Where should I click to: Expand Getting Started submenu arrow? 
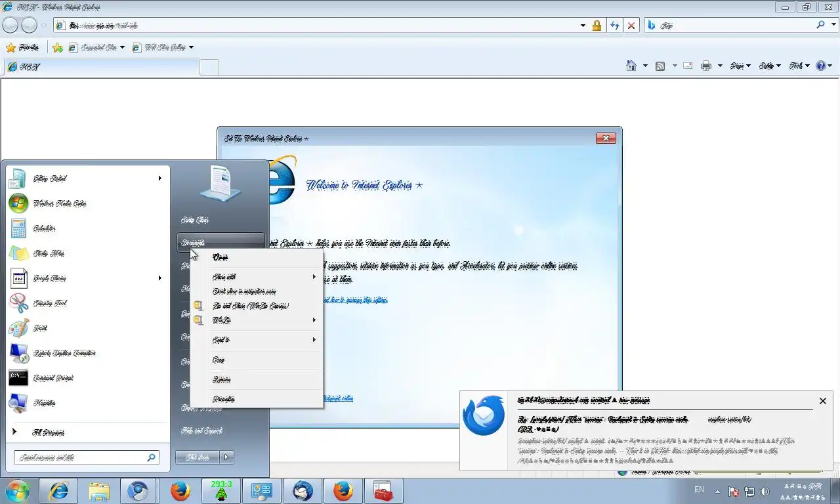[159, 178]
